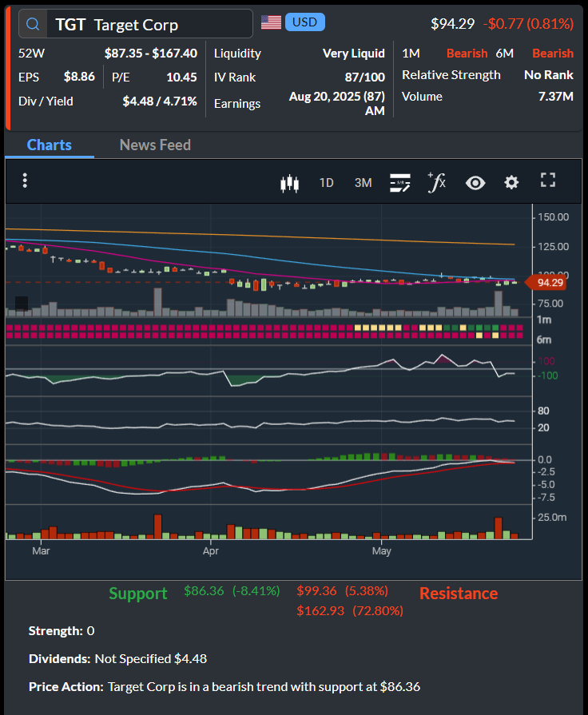The image size is (588, 715).
Task: Open chart settings gear
Action: point(511,182)
